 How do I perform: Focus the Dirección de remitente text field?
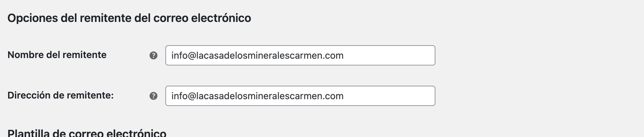(300, 96)
